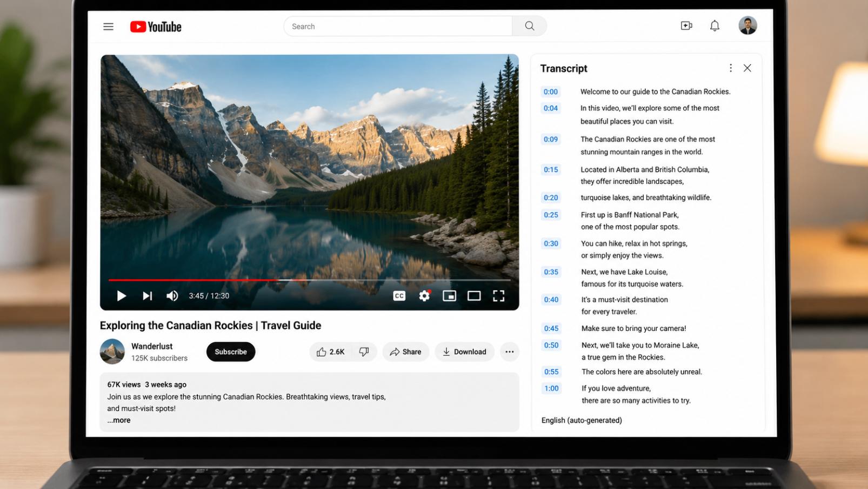Open player settings gear

(x=424, y=296)
